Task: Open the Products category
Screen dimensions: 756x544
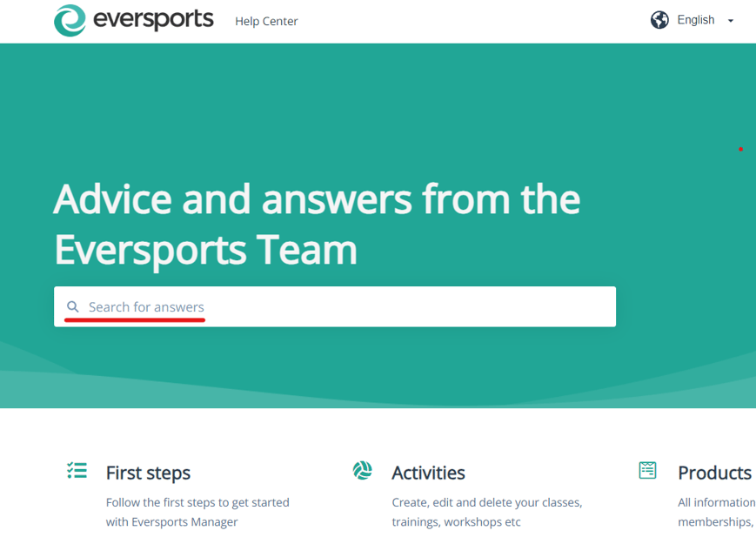Action: [714, 473]
